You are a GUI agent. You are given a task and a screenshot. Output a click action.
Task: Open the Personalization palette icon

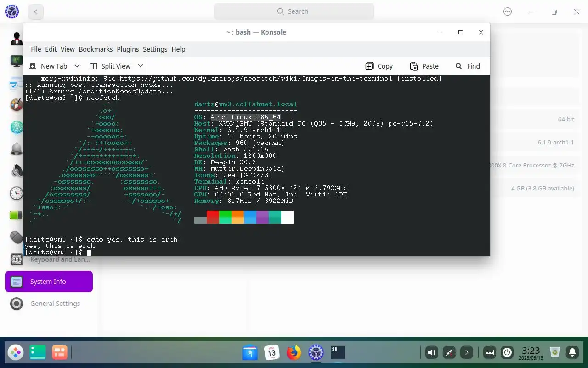(x=17, y=105)
